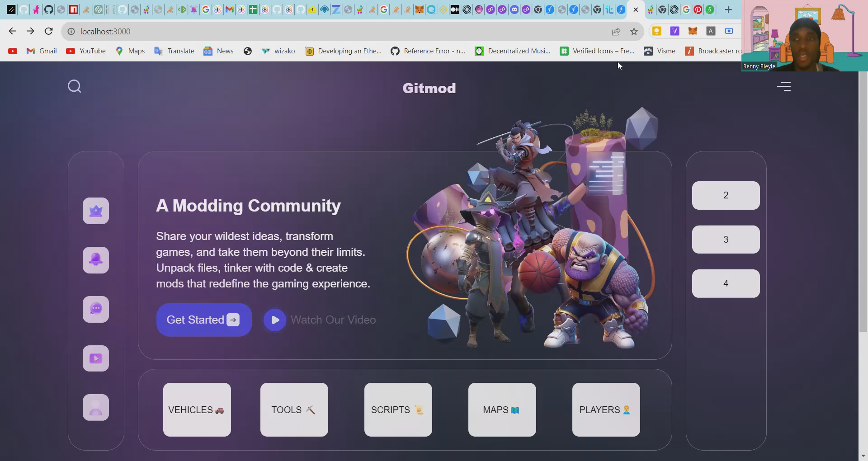Open the Visme bookmark

point(660,51)
